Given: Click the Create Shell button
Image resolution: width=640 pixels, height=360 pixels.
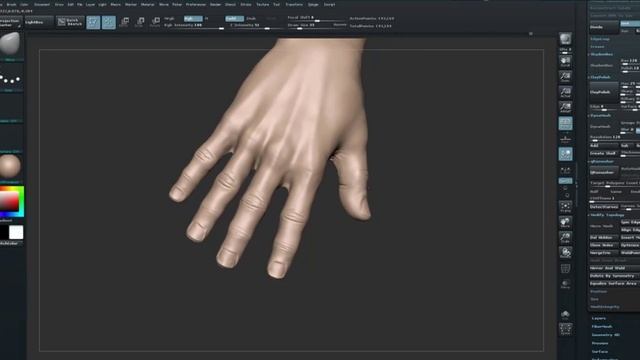Looking at the screenshot, I should pos(604,153).
